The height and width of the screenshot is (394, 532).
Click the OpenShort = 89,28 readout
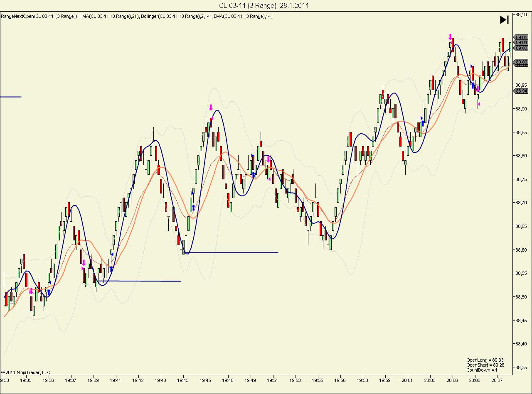point(485,365)
